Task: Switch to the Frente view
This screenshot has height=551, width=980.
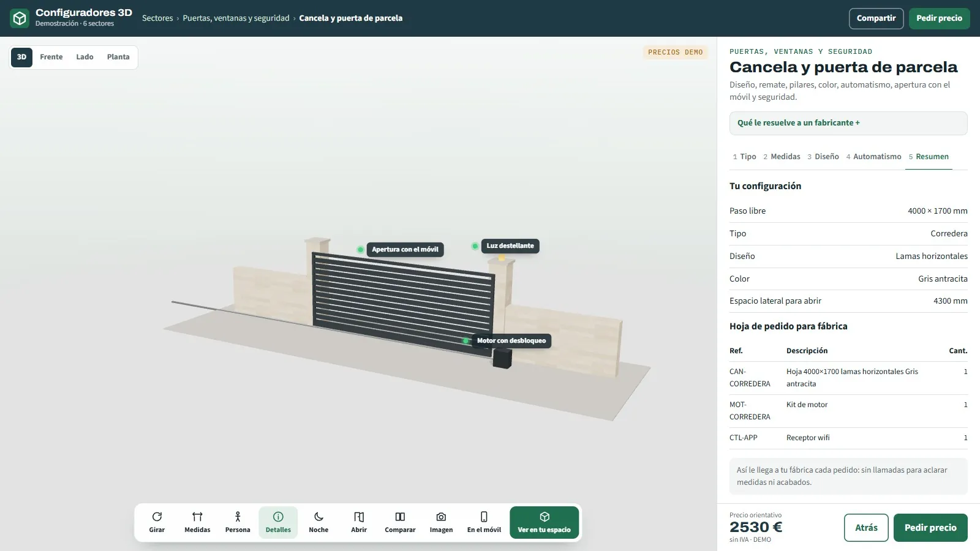Action: [51, 57]
